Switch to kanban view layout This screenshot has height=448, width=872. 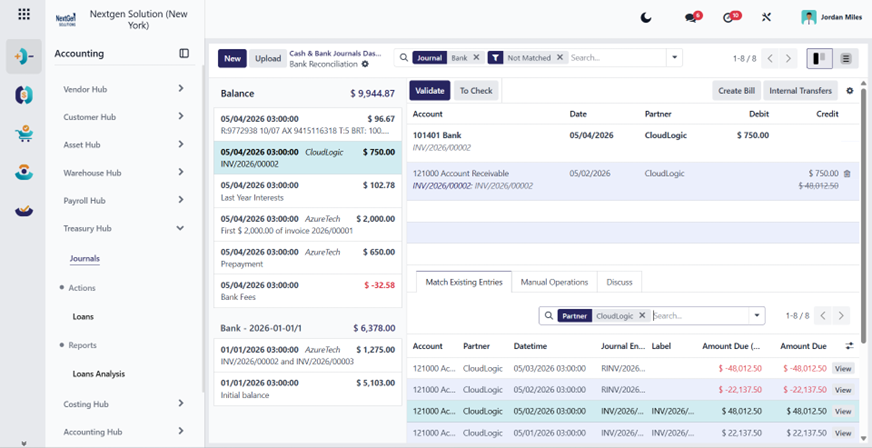pyautogui.click(x=819, y=58)
